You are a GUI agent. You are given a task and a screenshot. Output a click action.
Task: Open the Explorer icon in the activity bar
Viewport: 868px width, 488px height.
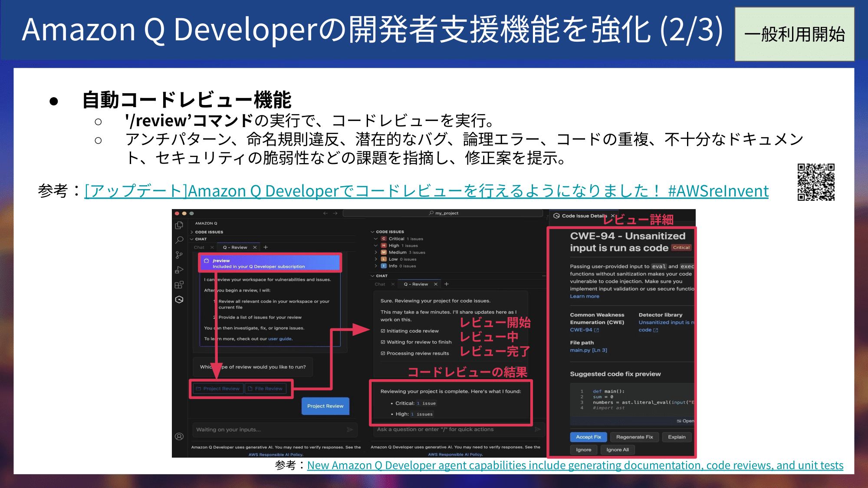[179, 226]
